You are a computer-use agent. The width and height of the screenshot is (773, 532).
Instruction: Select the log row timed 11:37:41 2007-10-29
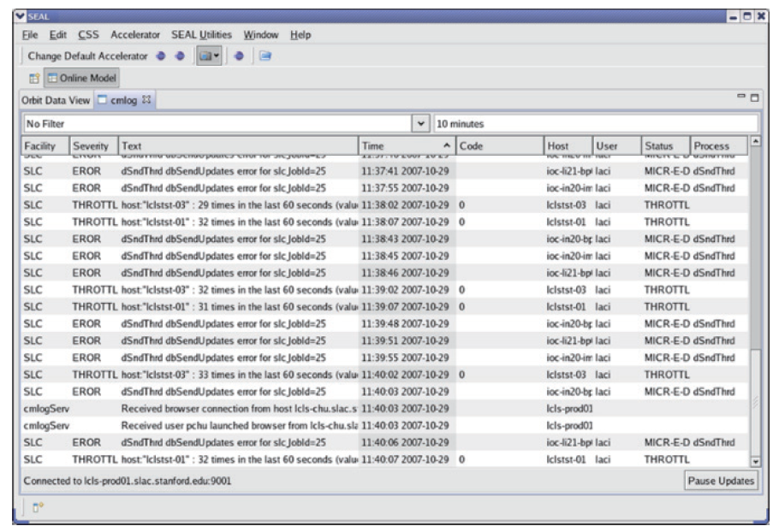pos(385,171)
